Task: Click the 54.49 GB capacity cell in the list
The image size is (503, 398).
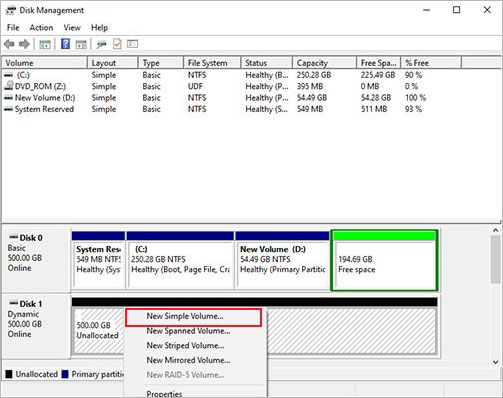Action: coord(312,98)
